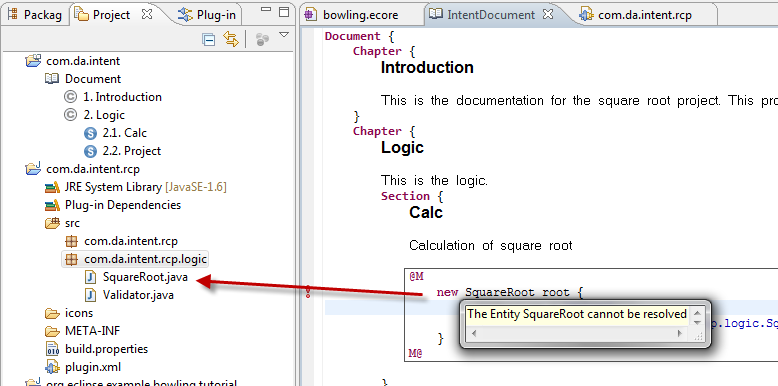
Task: Select build.properties file icon
Action: (53, 349)
